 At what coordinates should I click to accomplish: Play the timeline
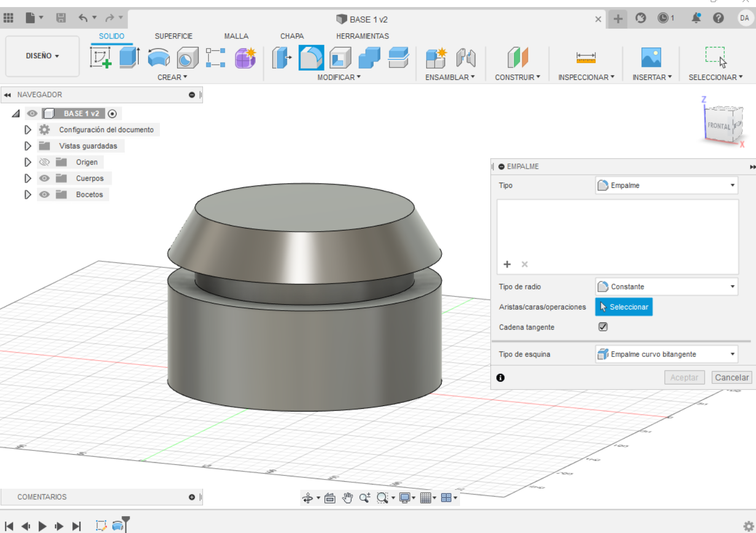[43, 526]
